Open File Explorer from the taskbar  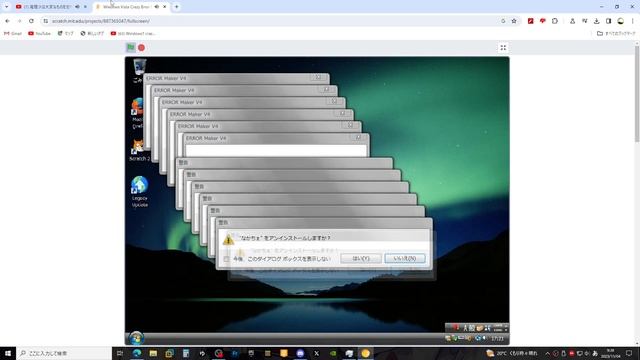153,353
